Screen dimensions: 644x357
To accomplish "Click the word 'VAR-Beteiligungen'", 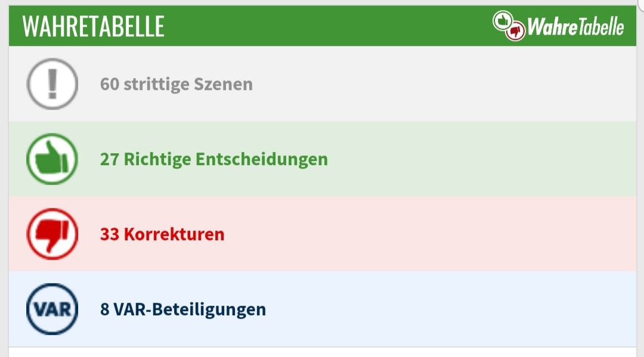I will tap(189, 310).
